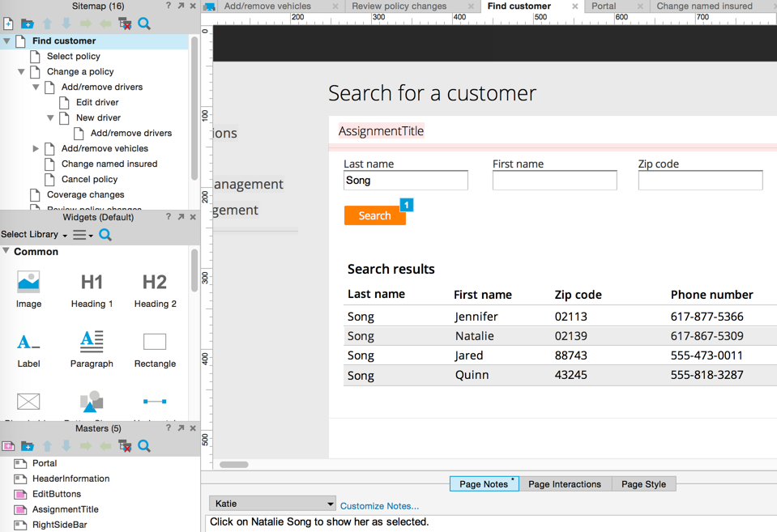The width and height of the screenshot is (777, 532).
Task: Expand the Add/remove vehicles node
Action: 36,149
